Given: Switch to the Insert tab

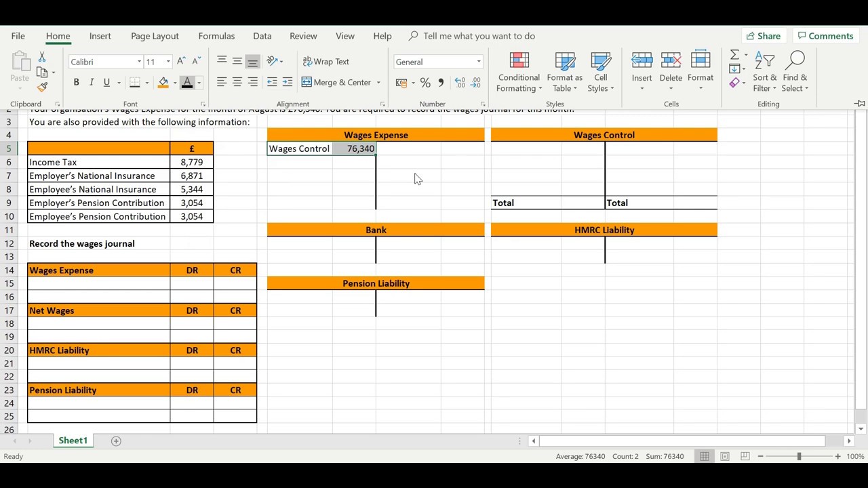Looking at the screenshot, I should [100, 36].
